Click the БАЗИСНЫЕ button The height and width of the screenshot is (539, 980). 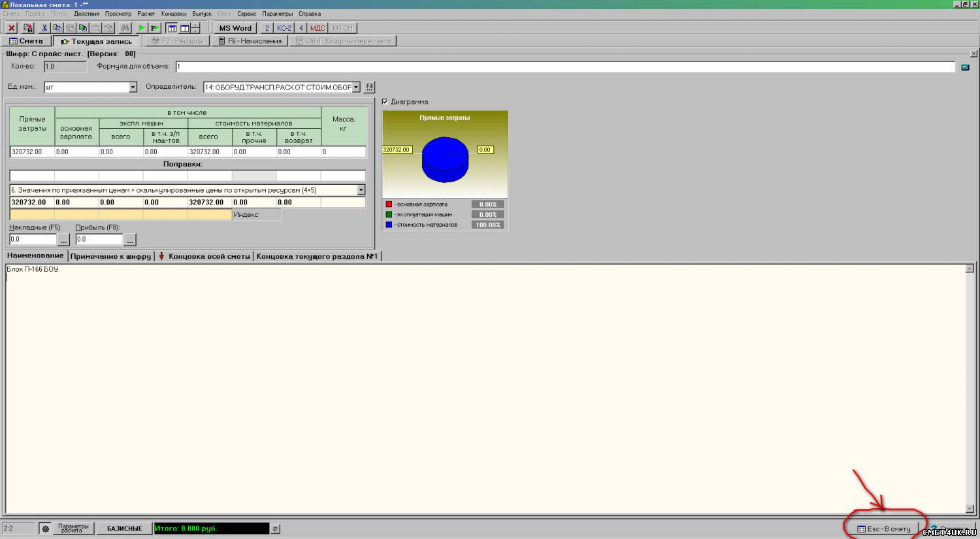click(x=124, y=529)
